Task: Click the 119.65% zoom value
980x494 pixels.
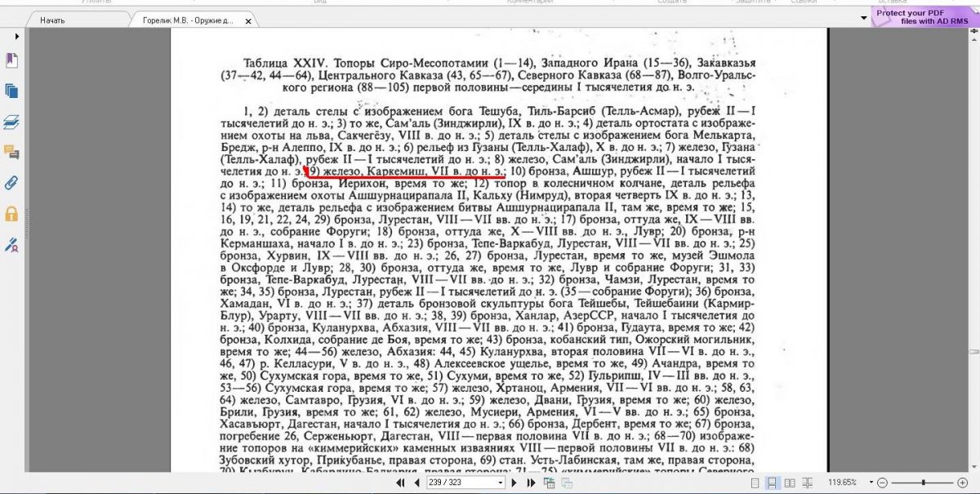Action: click(x=842, y=483)
